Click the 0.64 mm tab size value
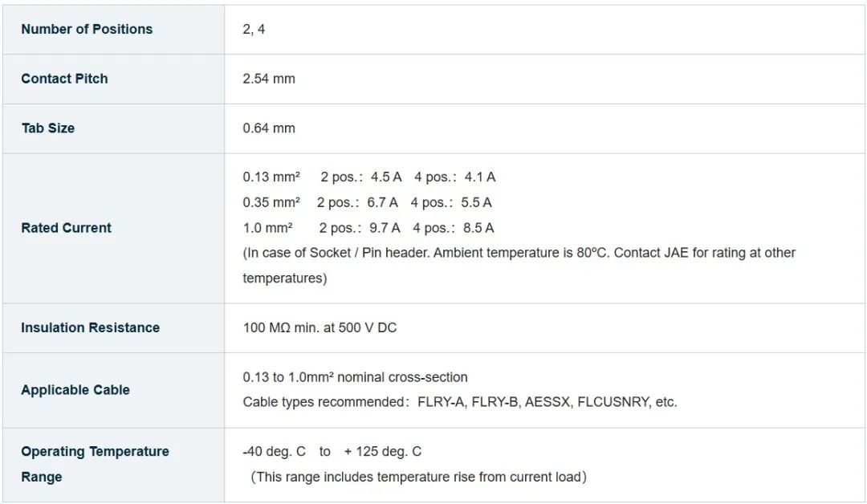 click(269, 128)
